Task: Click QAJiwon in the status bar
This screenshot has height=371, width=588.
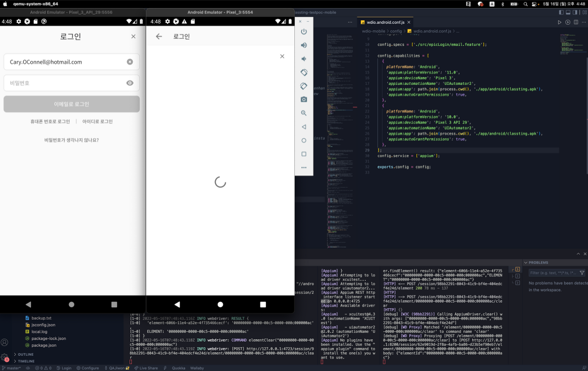Action: click(117, 368)
